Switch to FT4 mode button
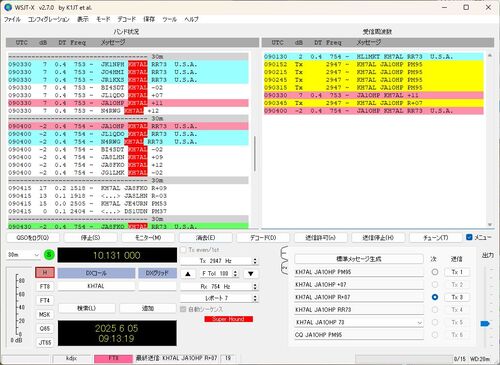This screenshot has height=365, width=500. pos(45,300)
